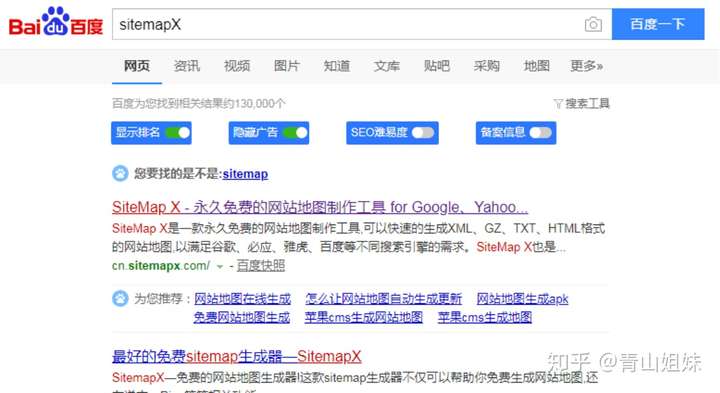Screen dimensions: 720x393
Task: Go to the 贴吧 tab
Action: click(437, 66)
